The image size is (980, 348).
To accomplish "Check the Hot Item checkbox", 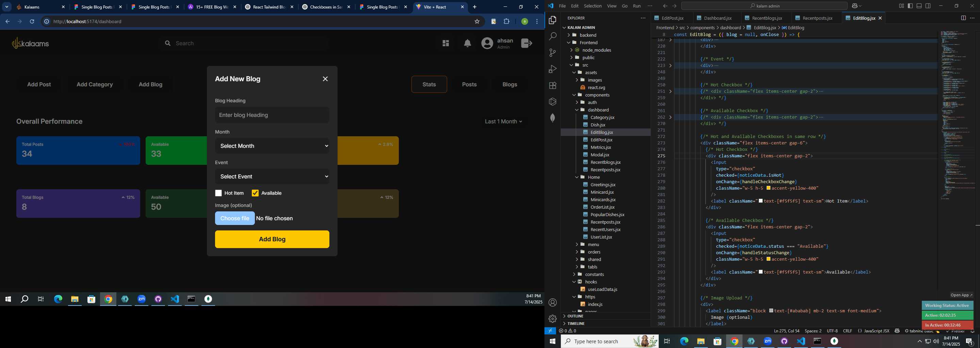I will coord(218,193).
